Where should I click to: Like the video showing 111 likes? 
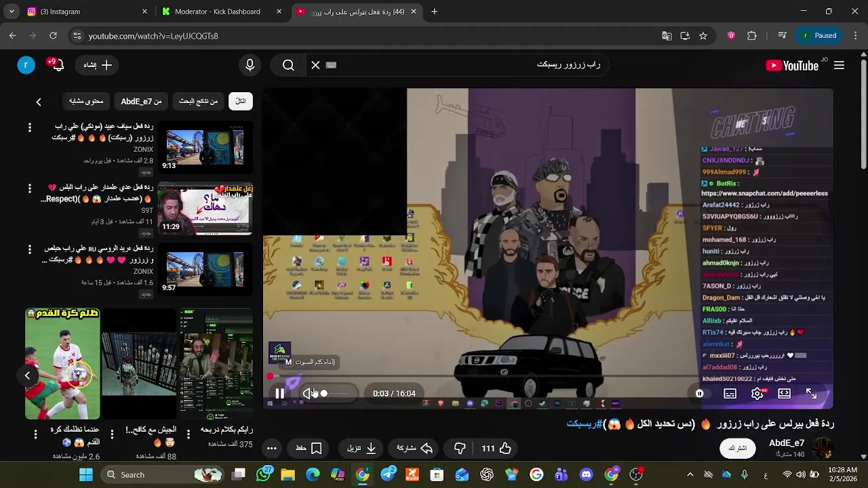[496, 448]
